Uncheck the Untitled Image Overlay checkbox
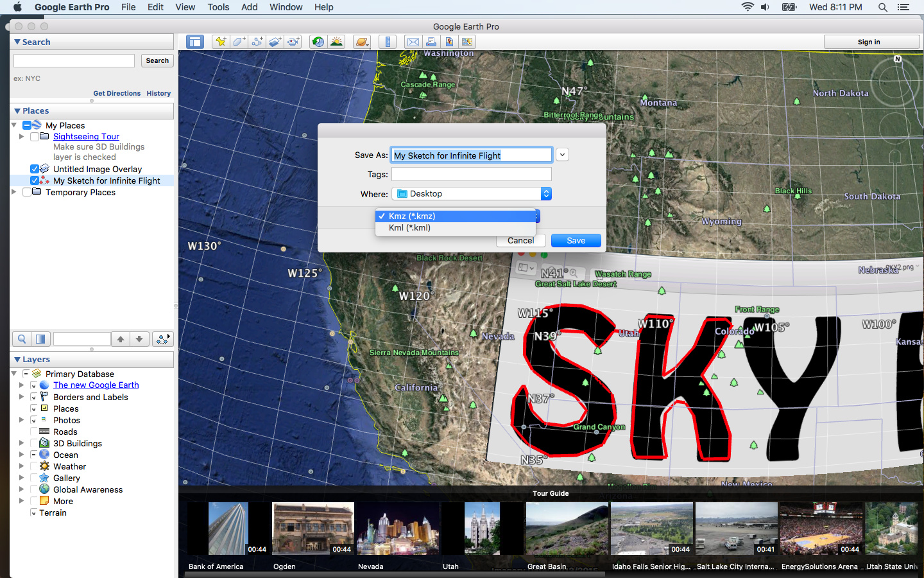Viewport: 924px width, 578px height. [34, 169]
